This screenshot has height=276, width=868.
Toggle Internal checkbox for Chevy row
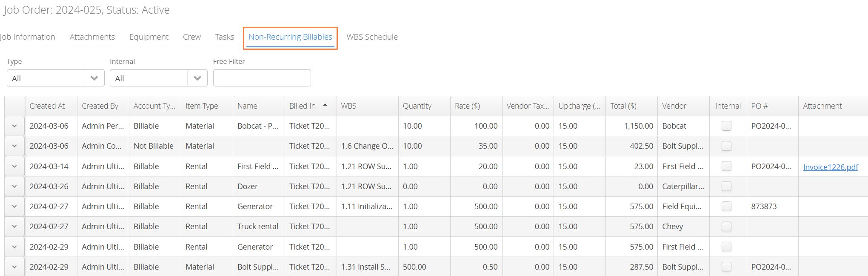(727, 226)
